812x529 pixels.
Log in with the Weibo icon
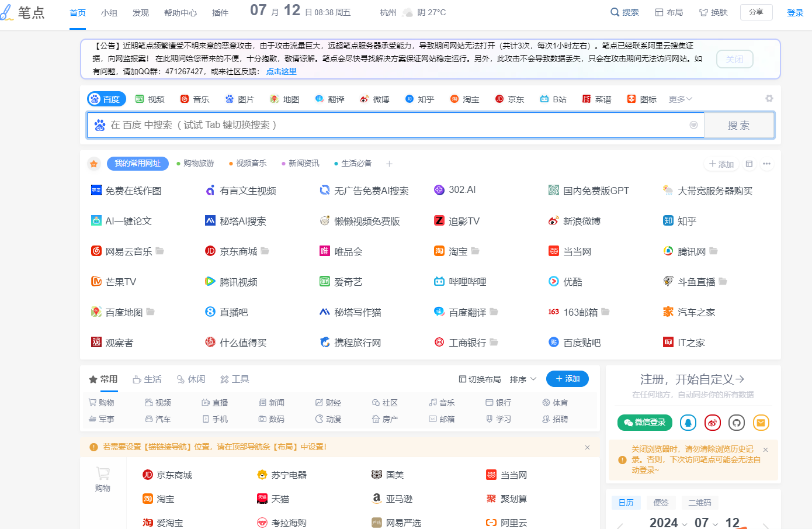coord(712,423)
